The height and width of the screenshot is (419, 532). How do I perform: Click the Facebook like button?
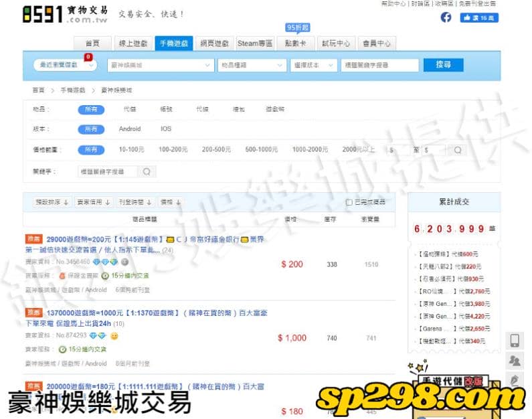[479, 17]
